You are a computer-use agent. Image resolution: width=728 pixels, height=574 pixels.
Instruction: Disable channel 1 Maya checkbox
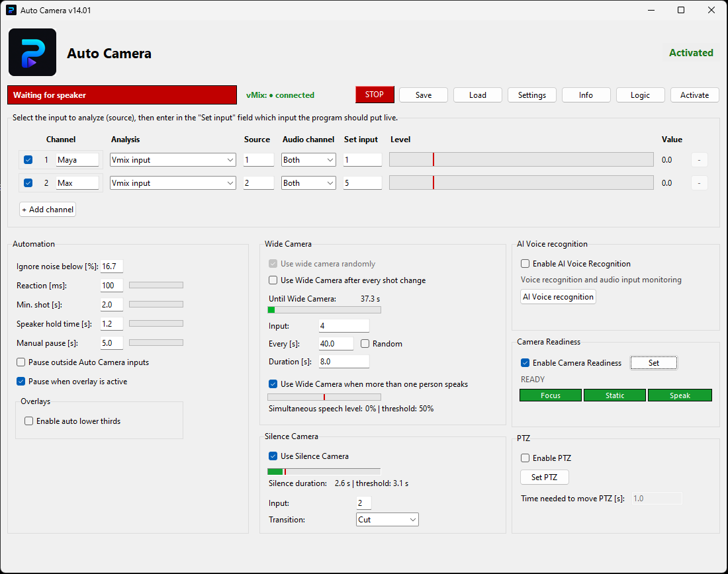[x=28, y=159]
